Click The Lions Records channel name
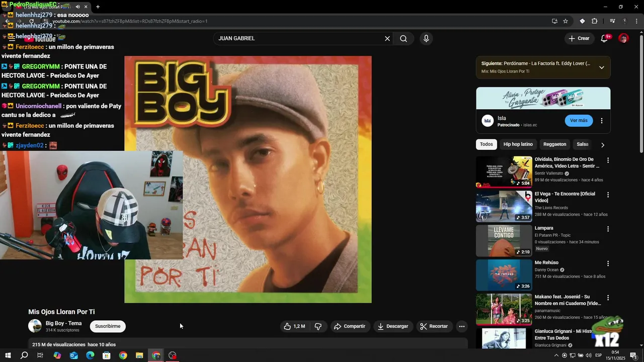The image size is (644, 362). [551, 208]
